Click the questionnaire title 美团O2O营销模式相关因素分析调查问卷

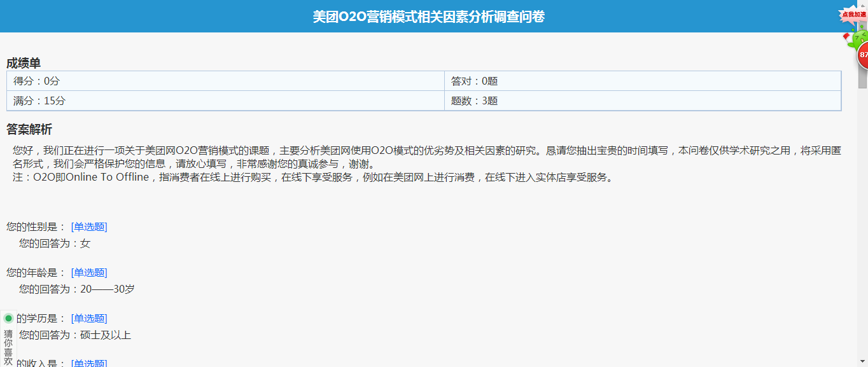click(x=428, y=17)
